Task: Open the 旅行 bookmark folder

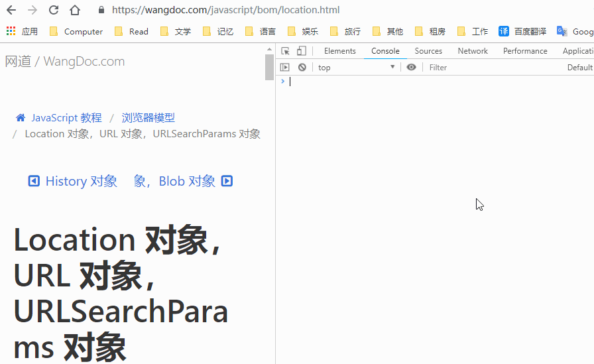Action: point(345,31)
